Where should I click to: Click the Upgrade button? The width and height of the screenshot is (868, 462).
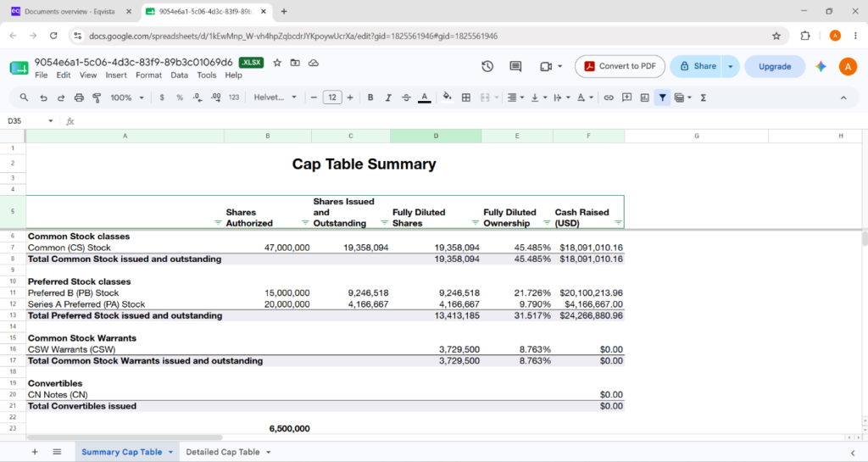tap(775, 66)
